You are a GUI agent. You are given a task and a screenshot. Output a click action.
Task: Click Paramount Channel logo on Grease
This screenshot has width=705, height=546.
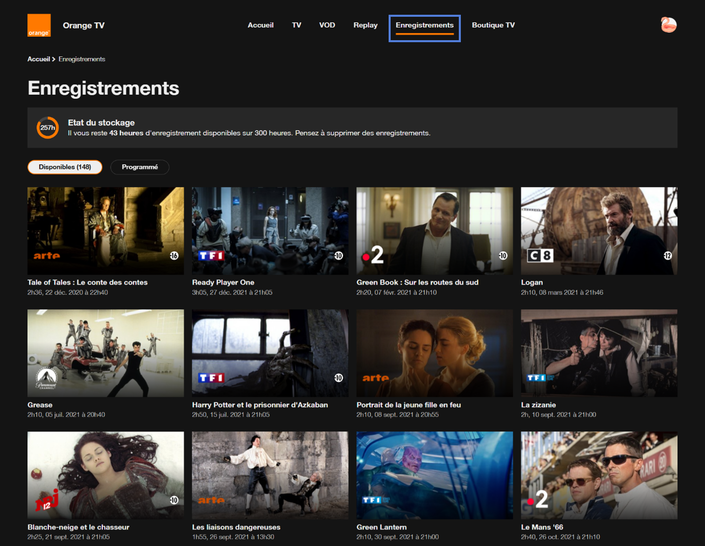click(x=46, y=379)
